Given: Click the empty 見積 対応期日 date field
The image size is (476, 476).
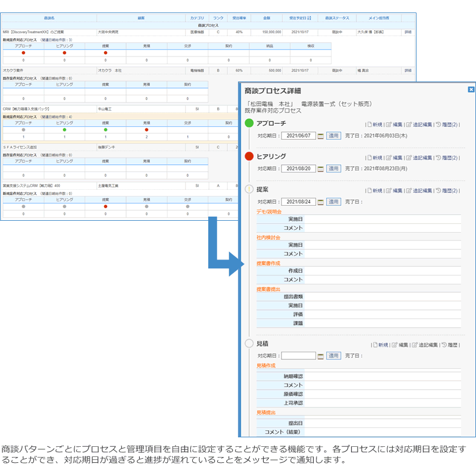Looking at the screenshot, I should tap(298, 356).
